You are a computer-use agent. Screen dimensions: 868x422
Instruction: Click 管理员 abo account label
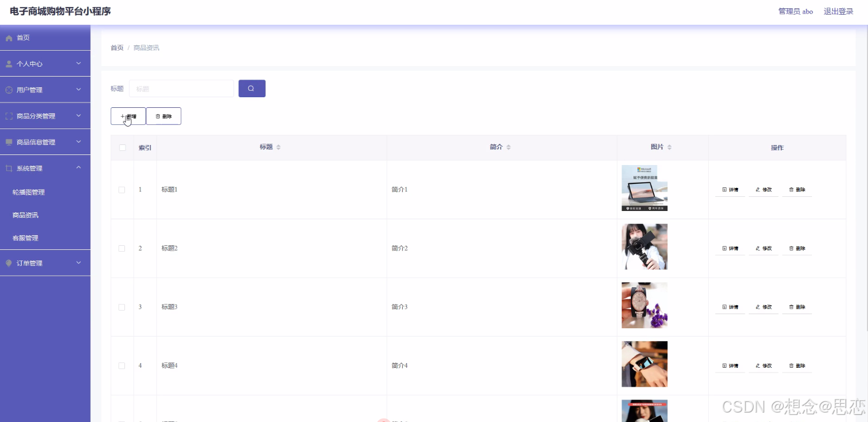[795, 11]
